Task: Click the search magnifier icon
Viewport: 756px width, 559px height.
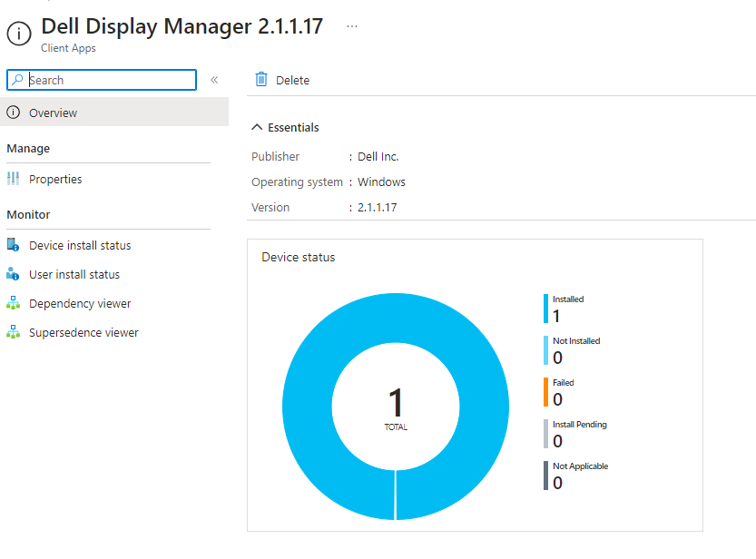Action: click(x=17, y=80)
